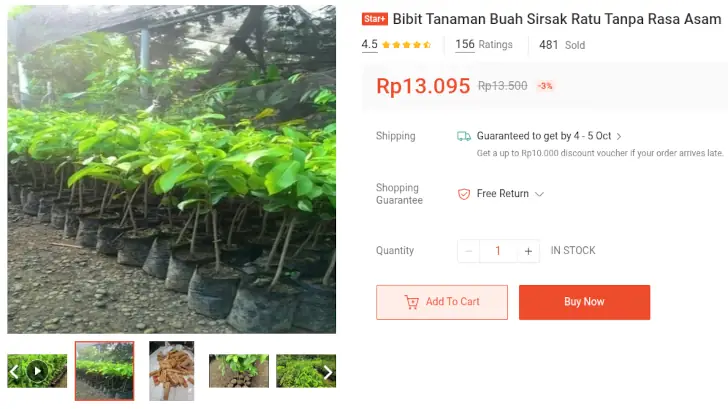Expand shipping guarantee date details

point(619,136)
